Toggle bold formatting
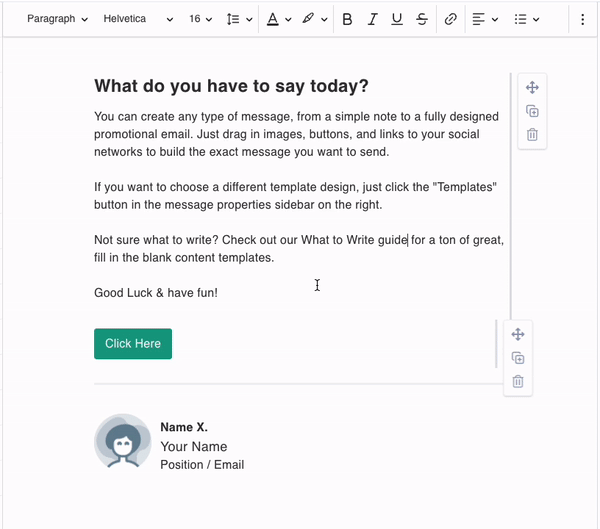The height and width of the screenshot is (529, 600). pos(347,19)
